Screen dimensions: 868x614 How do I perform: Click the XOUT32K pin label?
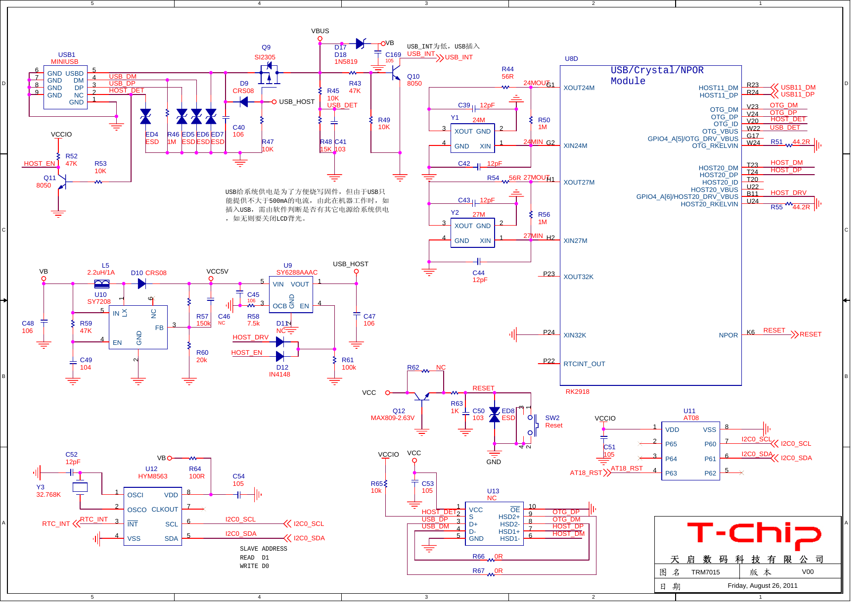pyautogui.click(x=578, y=277)
